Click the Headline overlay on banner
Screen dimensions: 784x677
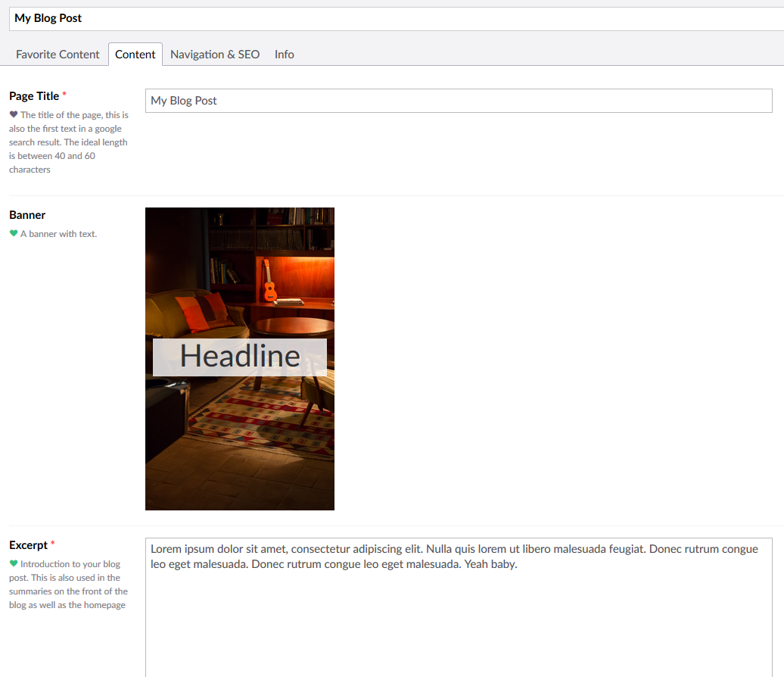(x=239, y=357)
